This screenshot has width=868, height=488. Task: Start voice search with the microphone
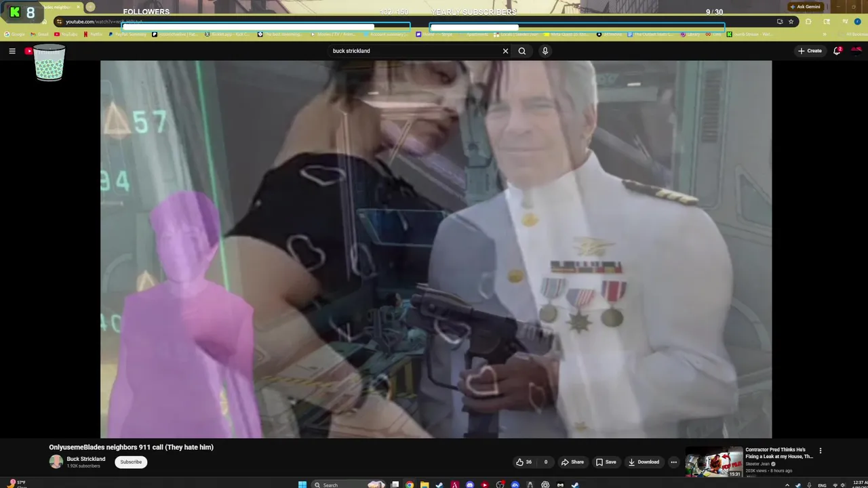click(x=545, y=51)
